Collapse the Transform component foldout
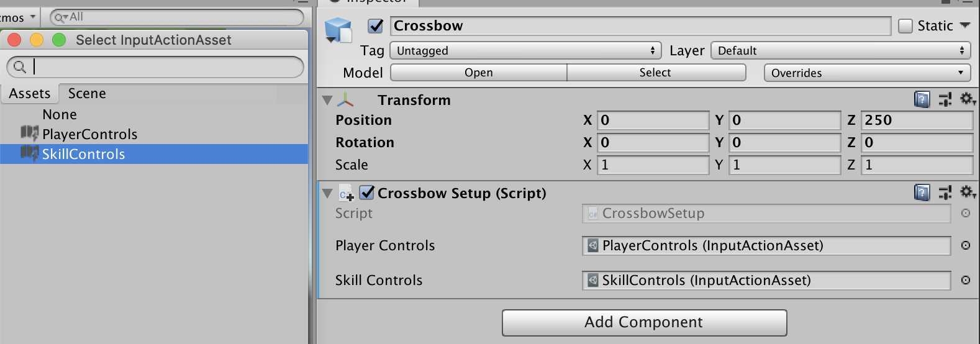This screenshot has width=980, height=344. click(327, 100)
